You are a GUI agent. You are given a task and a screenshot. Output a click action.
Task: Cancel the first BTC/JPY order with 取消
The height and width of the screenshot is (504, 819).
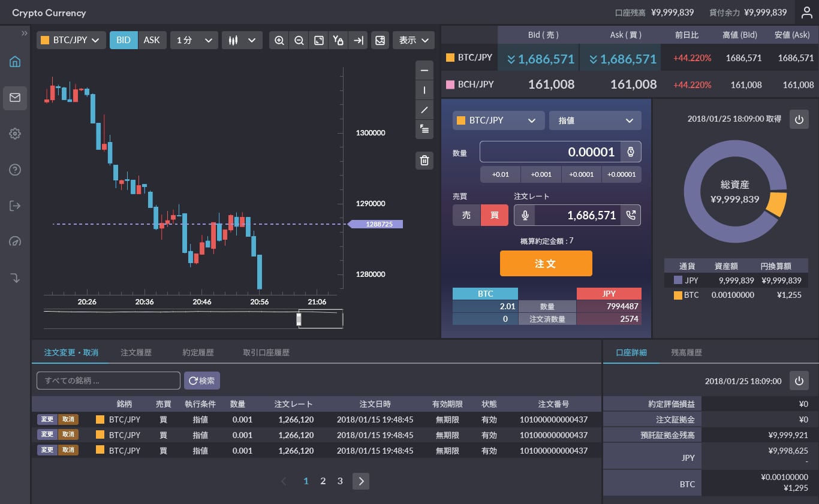[x=68, y=418]
